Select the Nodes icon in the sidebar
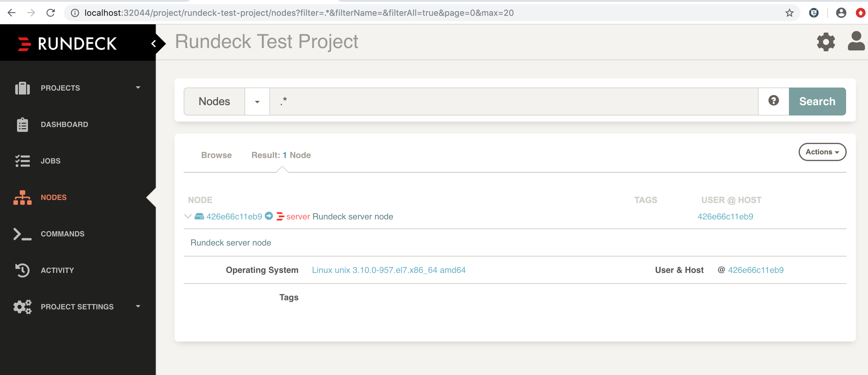Screen dimensions: 868x375 click(x=22, y=198)
